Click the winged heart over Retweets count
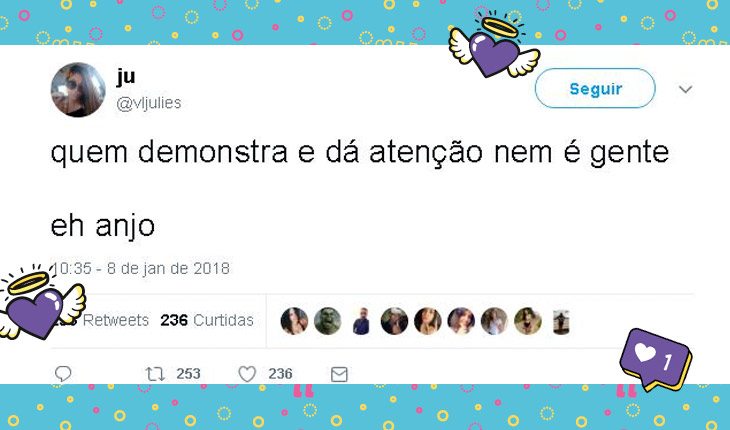 [40, 303]
